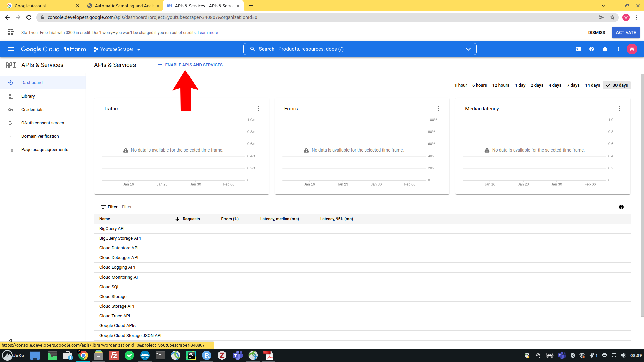Expand the YoutubeScraper project selector
This screenshot has height=362, width=644.
coord(117,49)
